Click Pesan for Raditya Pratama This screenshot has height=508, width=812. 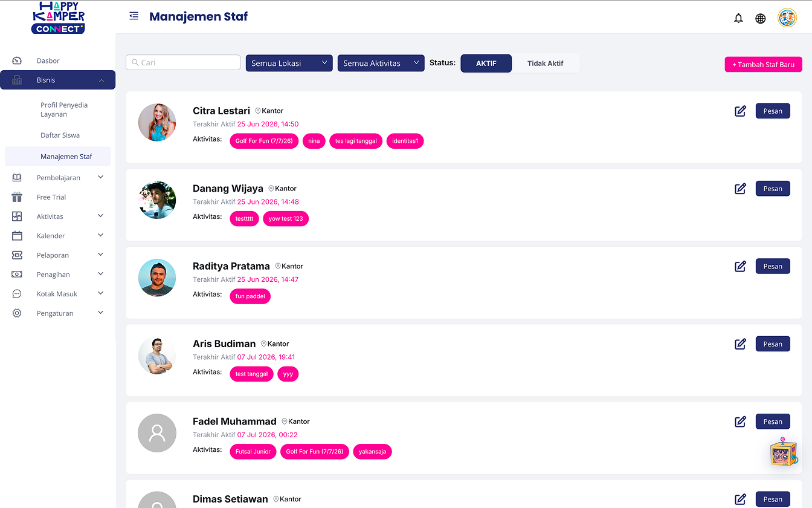(x=773, y=266)
